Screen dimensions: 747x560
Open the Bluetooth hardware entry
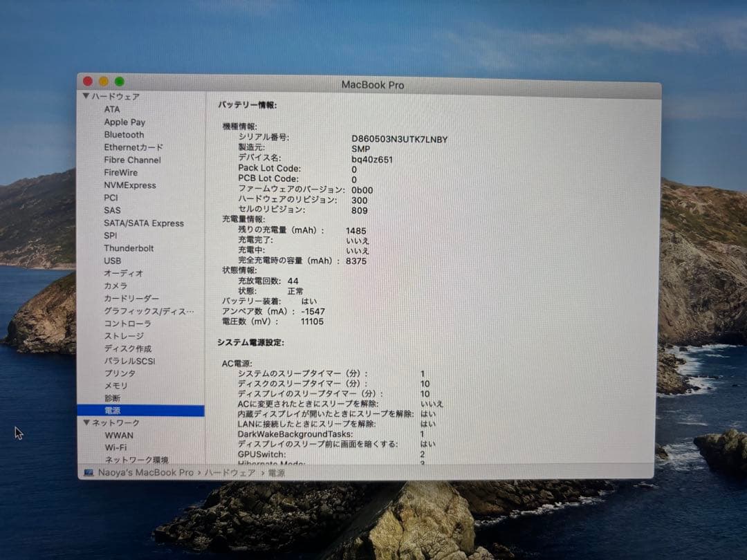tap(124, 135)
